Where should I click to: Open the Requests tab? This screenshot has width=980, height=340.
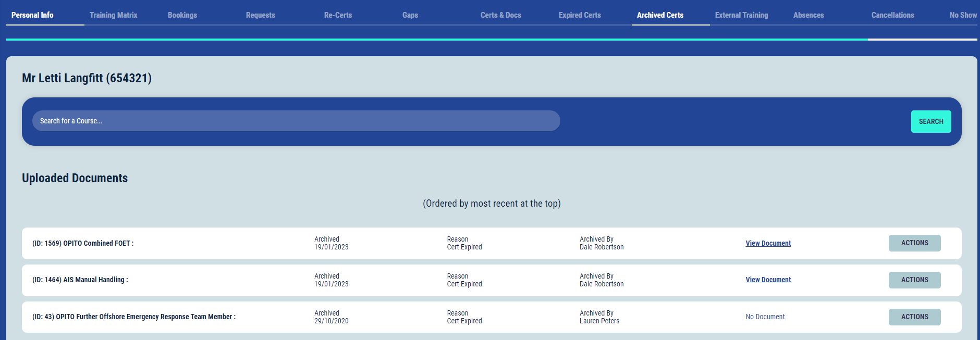pos(260,15)
